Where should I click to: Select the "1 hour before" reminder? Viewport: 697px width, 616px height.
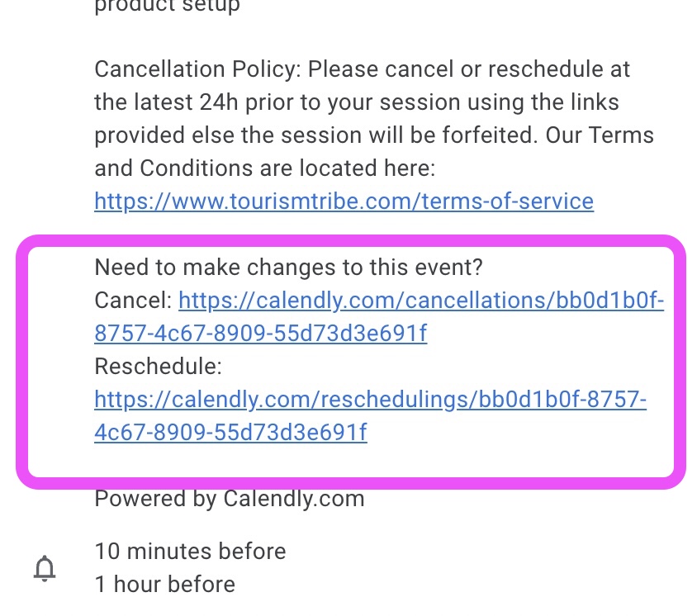click(x=165, y=585)
